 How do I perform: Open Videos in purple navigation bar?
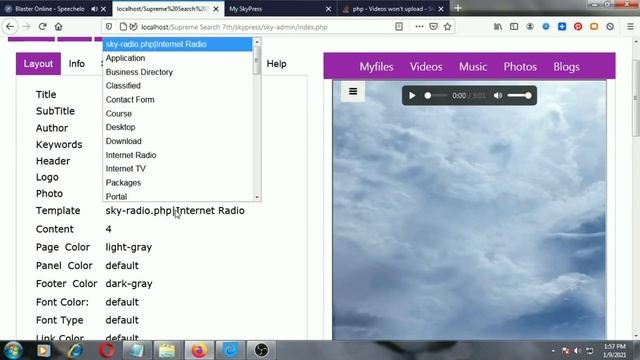(x=426, y=67)
